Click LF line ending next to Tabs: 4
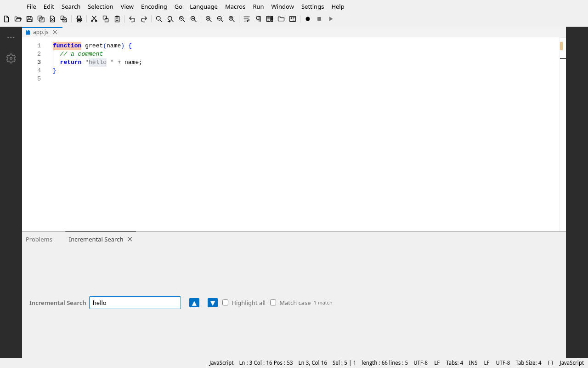Viewport: 588px width, 368px height. (x=437, y=362)
